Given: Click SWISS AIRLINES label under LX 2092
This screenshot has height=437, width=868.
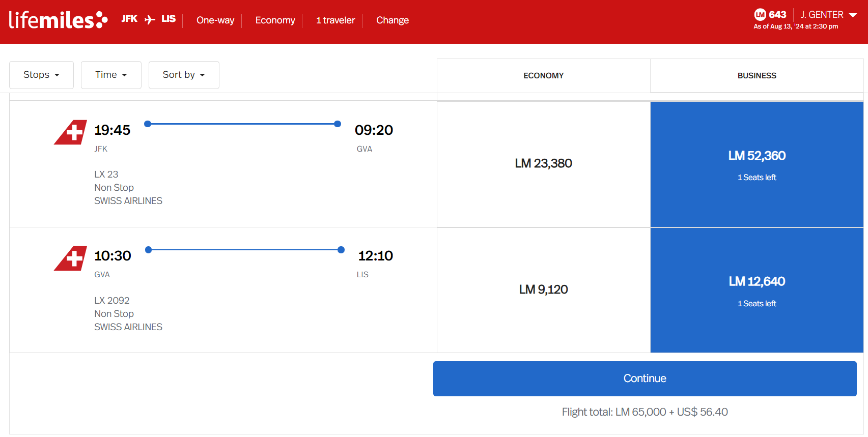Looking at the screenshot, I should pyautogui.click(x=128, y=327).
